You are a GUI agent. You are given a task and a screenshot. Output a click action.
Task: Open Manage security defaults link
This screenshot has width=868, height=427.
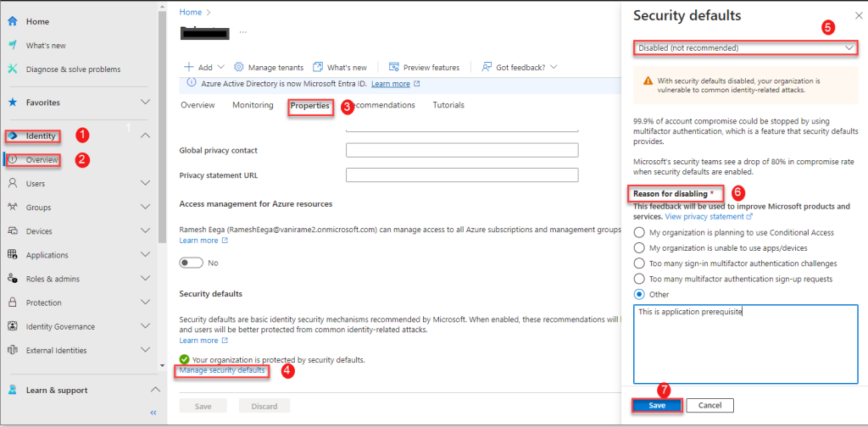click(222, 370)
